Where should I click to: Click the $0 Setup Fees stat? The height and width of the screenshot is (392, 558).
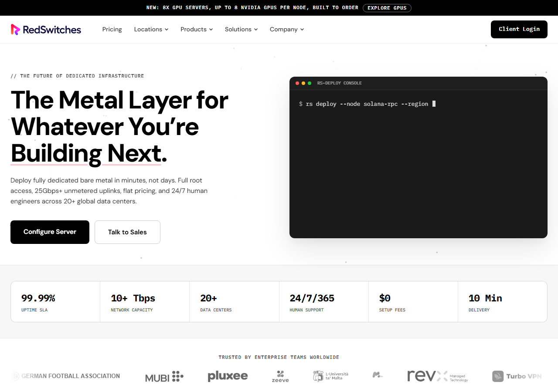click(413, 302)
